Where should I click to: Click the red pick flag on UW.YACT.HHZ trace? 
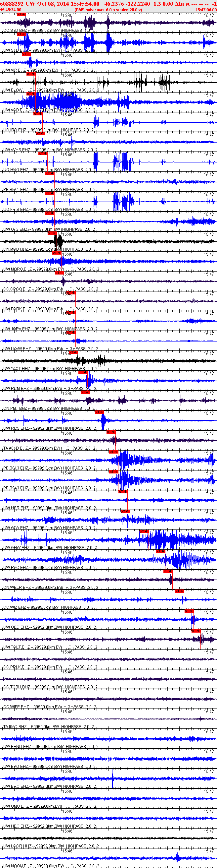tap(74, 352)
